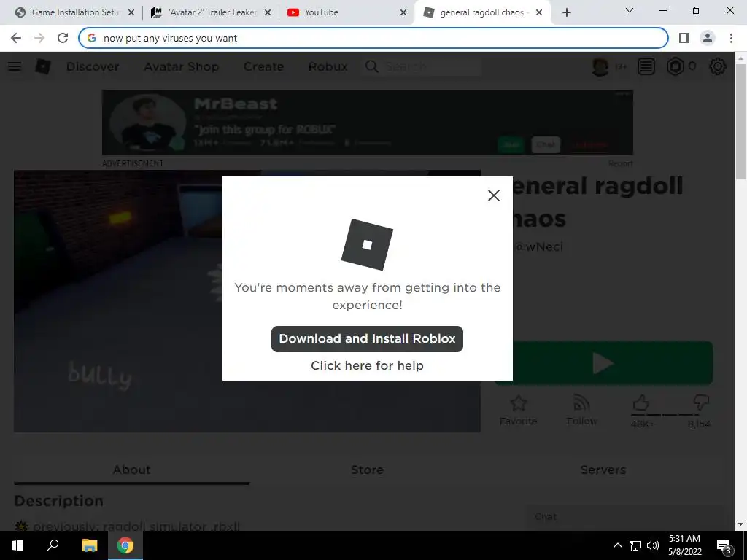747x560 pixels.
Task: Select the Servers tab
Action: point(603,470)
